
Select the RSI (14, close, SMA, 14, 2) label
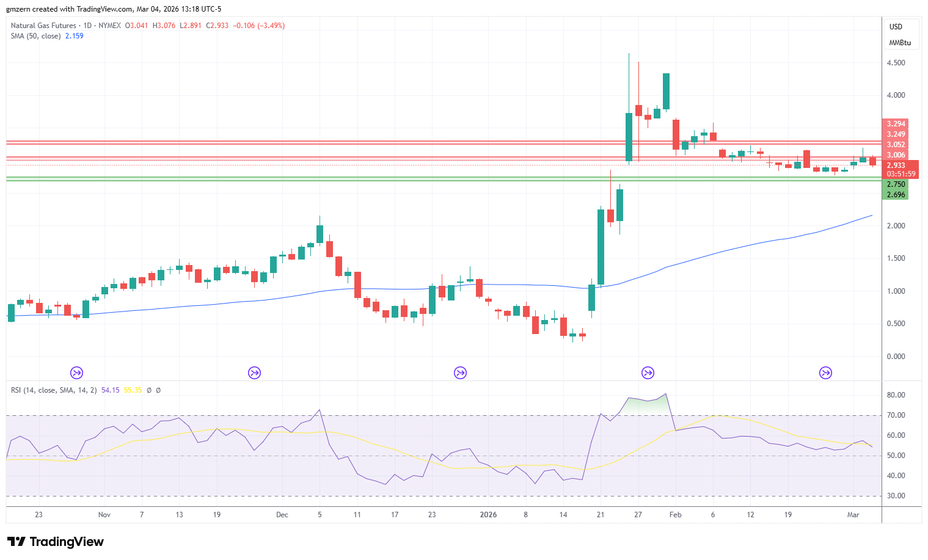pyautogui.click(x=54, y=390)
